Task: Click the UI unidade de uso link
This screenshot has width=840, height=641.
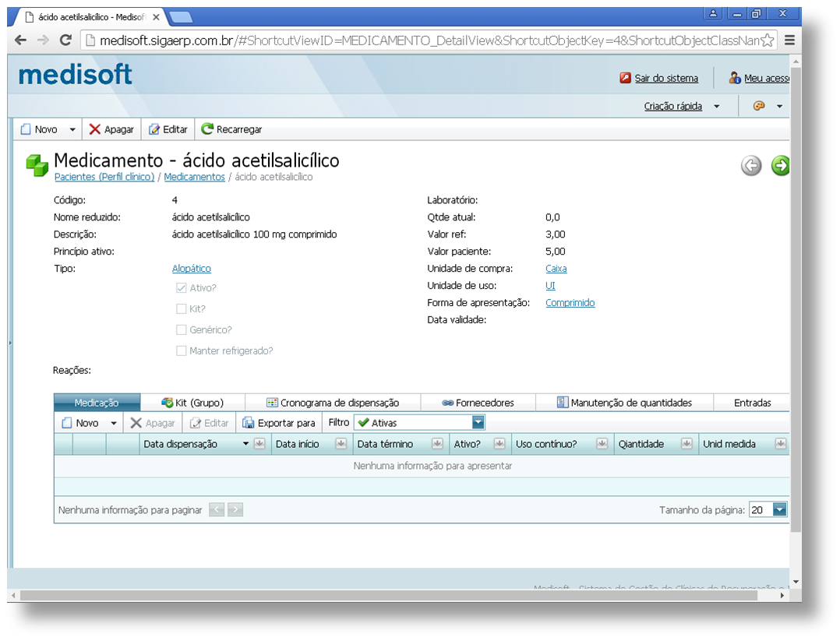Action: (550, 285)
